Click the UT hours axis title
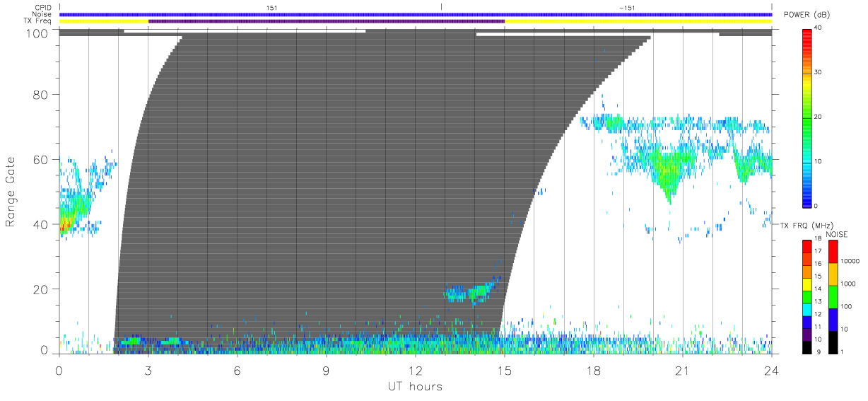This screenshot has width=868, height=401. click(415, 386)
